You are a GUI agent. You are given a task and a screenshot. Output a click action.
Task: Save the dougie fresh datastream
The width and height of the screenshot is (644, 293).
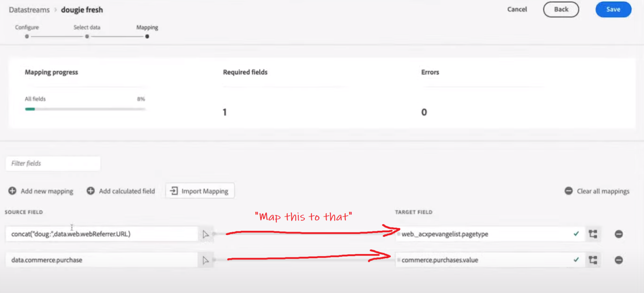point(613,9)
